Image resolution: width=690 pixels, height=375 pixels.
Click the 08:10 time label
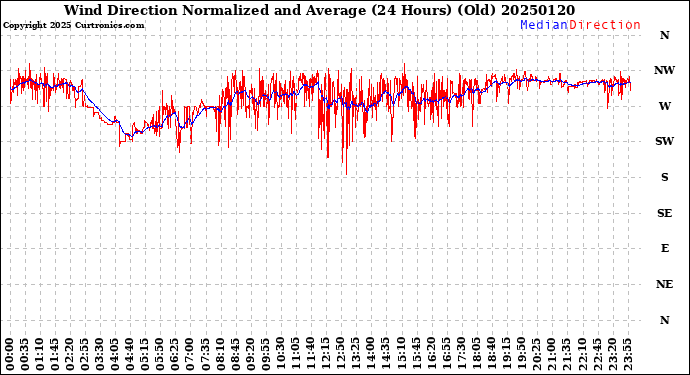[x=220, y=354]
